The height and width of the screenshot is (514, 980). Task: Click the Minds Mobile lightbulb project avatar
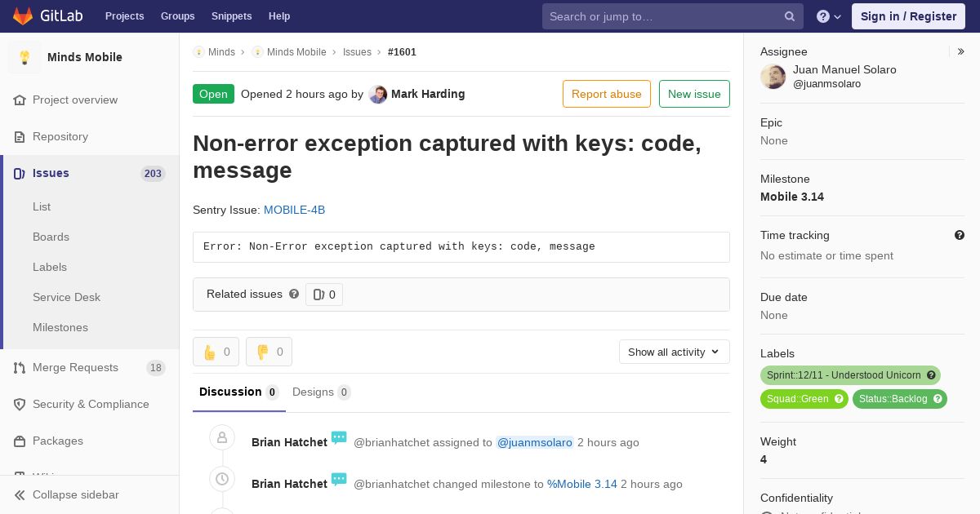click(x=24, y=57)
